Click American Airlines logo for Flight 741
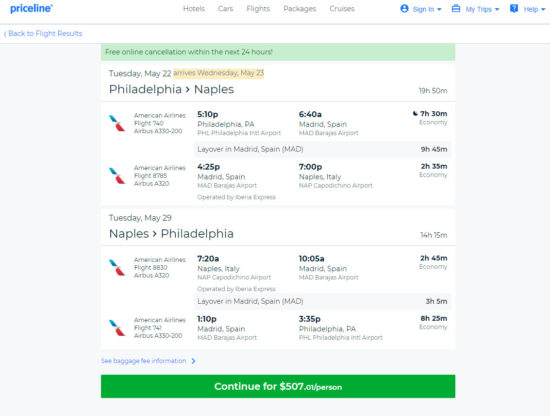The width and height of the screenshot is (550, 416). pos(117,328)
